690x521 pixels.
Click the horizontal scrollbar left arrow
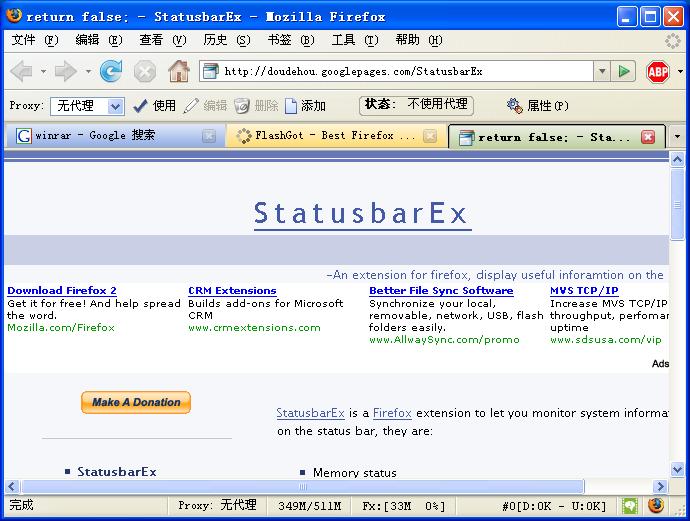point(12,486)
